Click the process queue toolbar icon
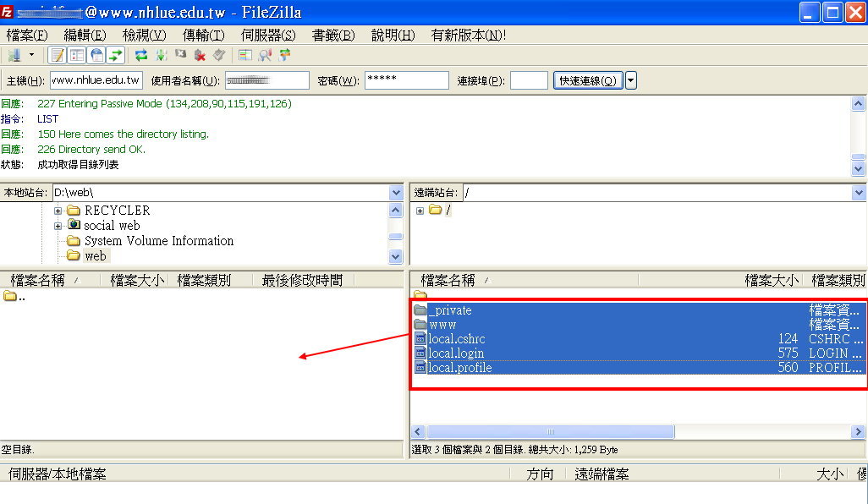Image resolution: width=868 pixels, height=504 pixels. click(x=161, y=55)
